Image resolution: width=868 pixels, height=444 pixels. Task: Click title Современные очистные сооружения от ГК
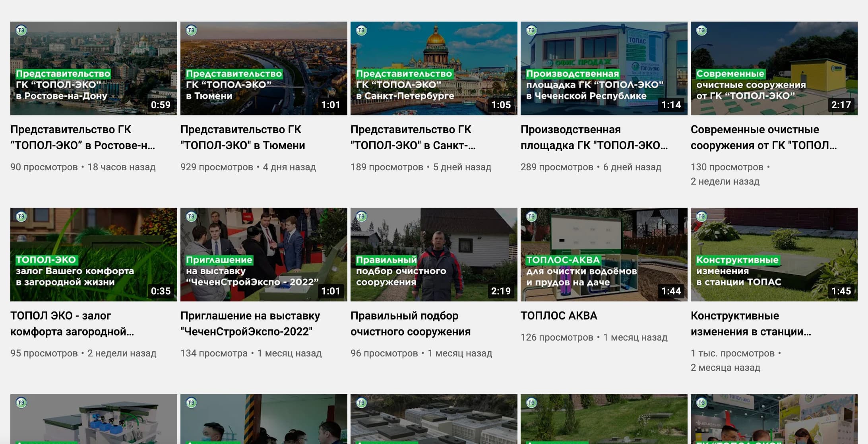coord(764,138)
